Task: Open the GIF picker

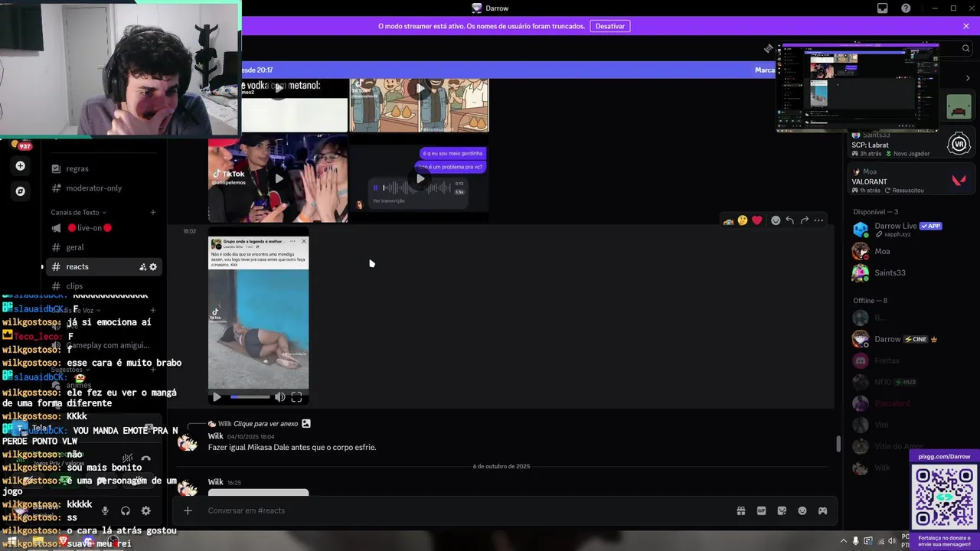Action: 762,510
